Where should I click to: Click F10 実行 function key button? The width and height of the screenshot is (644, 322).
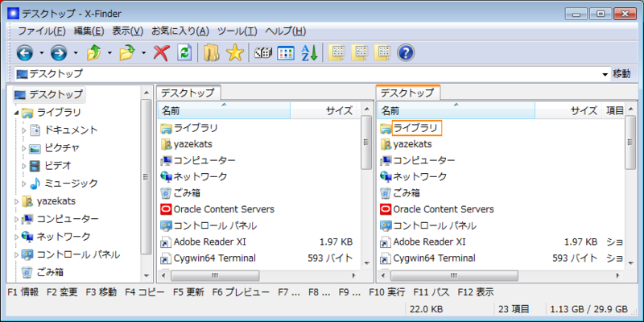[387, 292]
